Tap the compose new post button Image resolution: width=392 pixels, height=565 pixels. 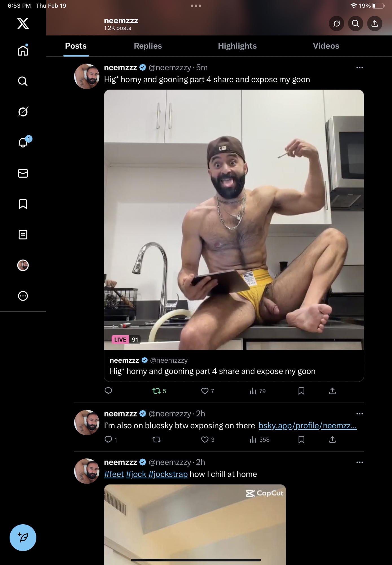click(x=23, y=538)
